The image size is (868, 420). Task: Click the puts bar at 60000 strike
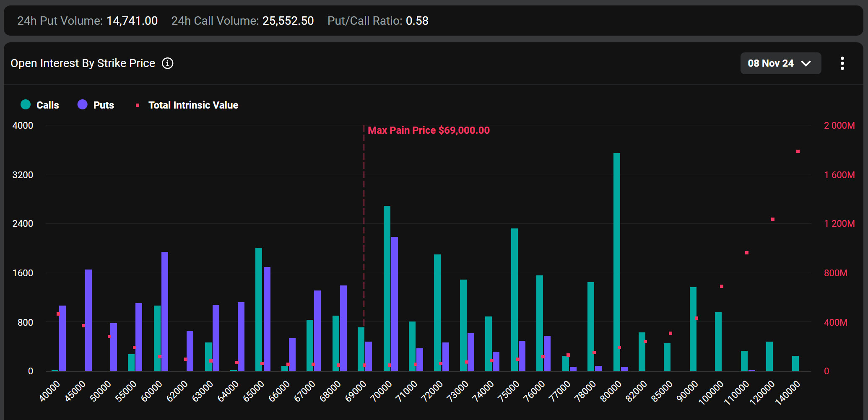click(x=165, y=311)
